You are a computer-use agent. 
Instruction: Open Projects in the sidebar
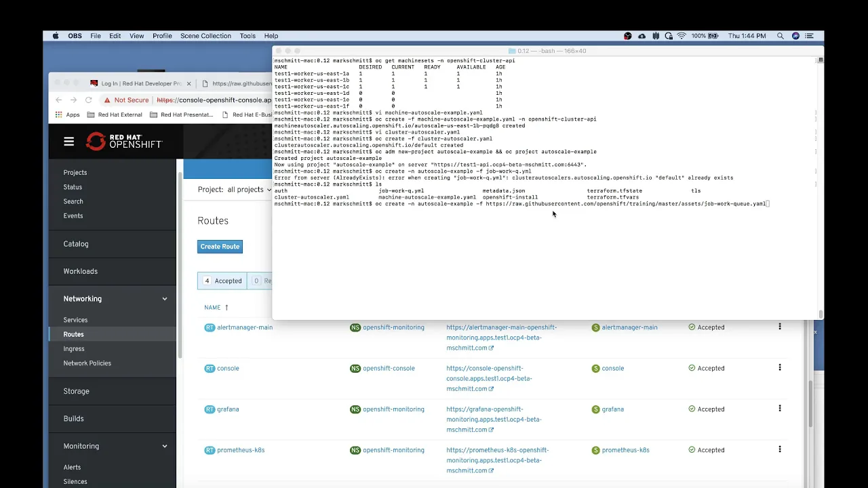click(x=75, y=173)
